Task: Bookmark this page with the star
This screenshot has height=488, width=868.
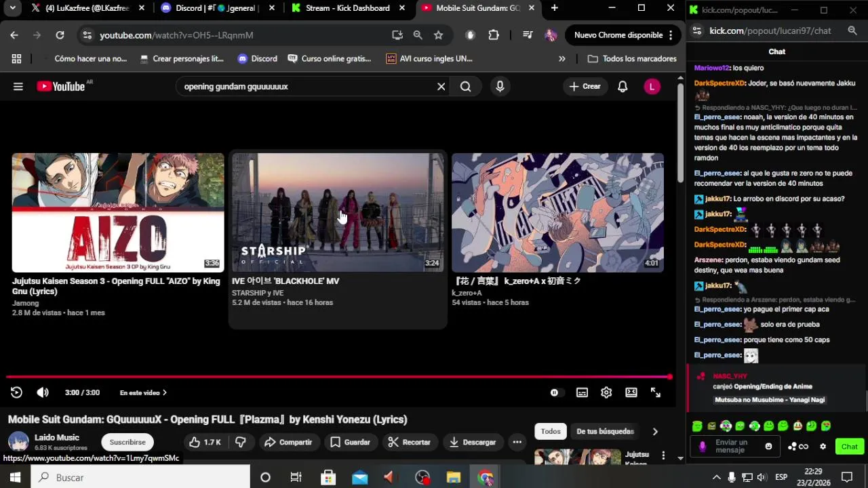Action: pos(438,35)
